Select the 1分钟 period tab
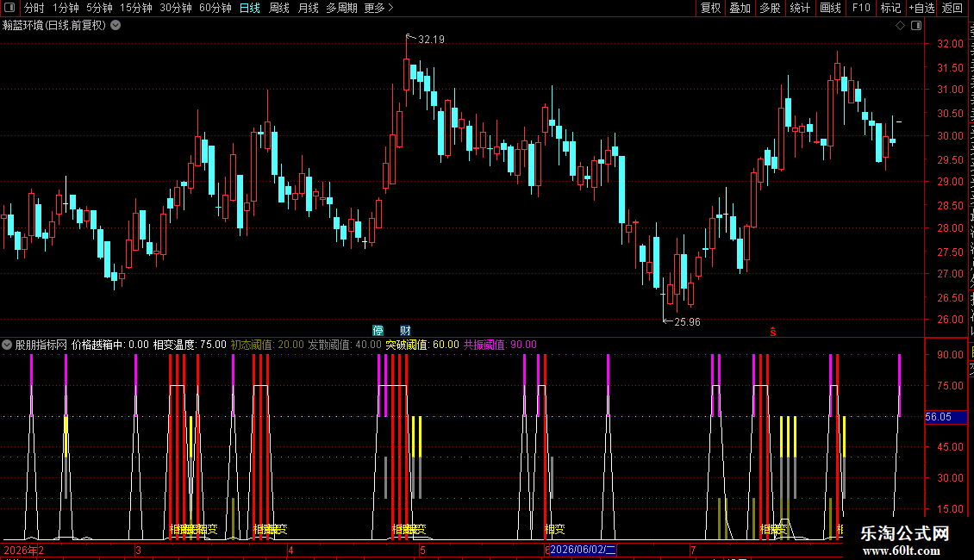The width and height of the screenshot is (974, 560). (66, 8)
